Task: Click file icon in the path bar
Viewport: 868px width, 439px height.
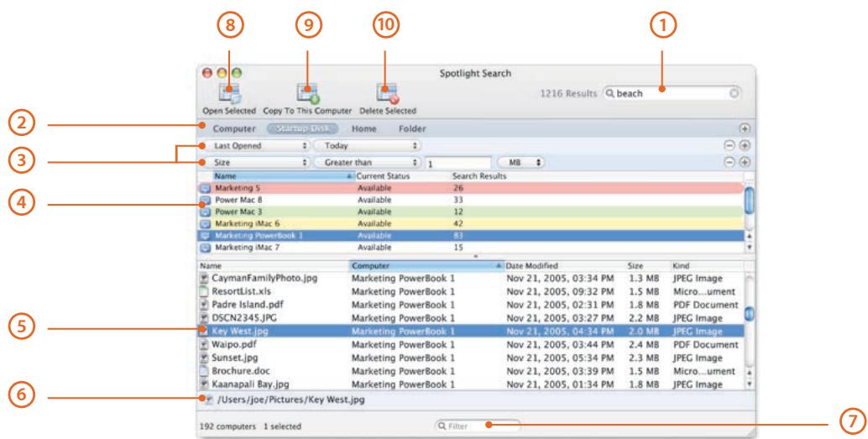Action: (x=208, y=400)
